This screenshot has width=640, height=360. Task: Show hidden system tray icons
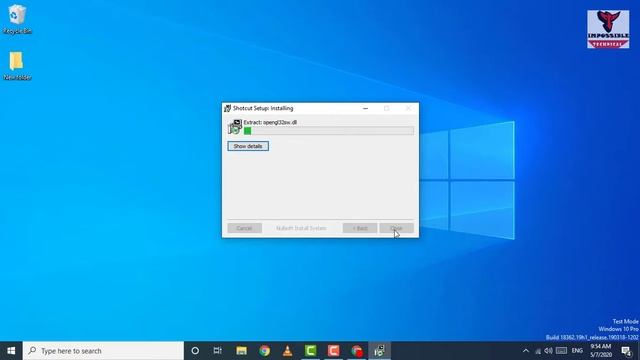(526, 351)
